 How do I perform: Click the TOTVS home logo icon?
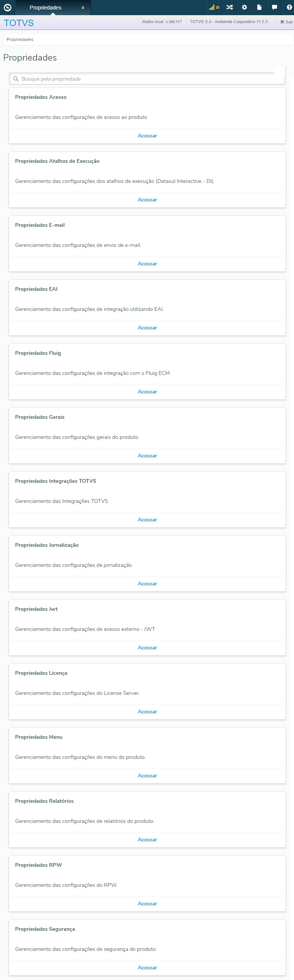(8, 8)
